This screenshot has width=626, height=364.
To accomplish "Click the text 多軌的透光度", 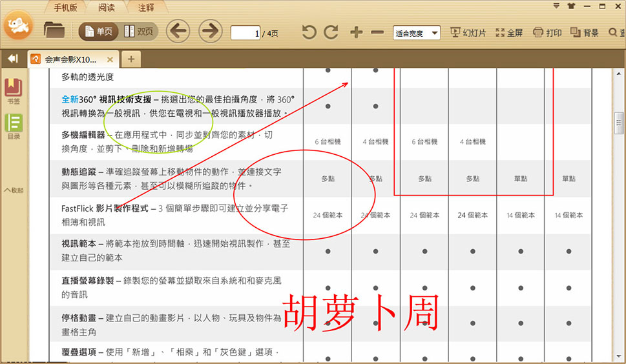I will (87, 77).
